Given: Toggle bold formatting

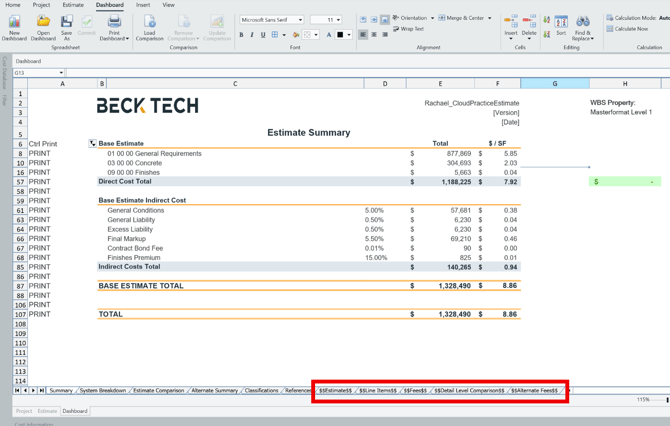Looking at the screenshot, I should pos(241,35).
